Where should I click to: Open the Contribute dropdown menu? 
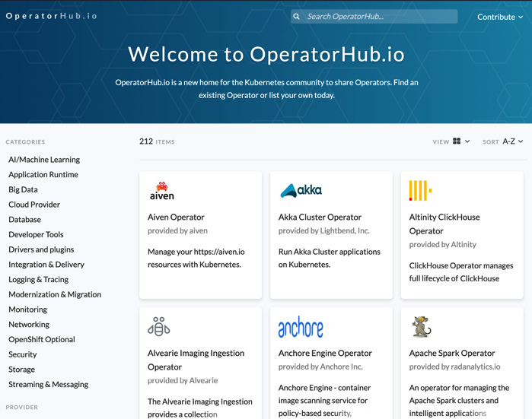click(x=500, y=17)
